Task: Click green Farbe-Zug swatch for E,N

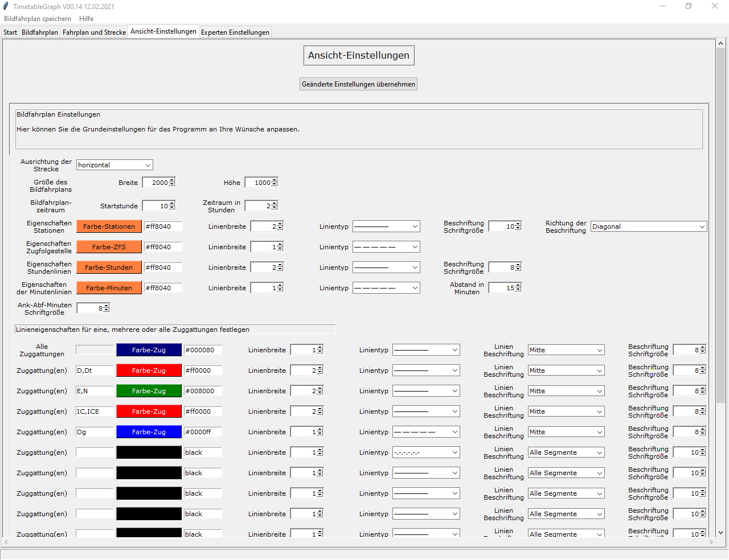Action: [x=149, y=391]
